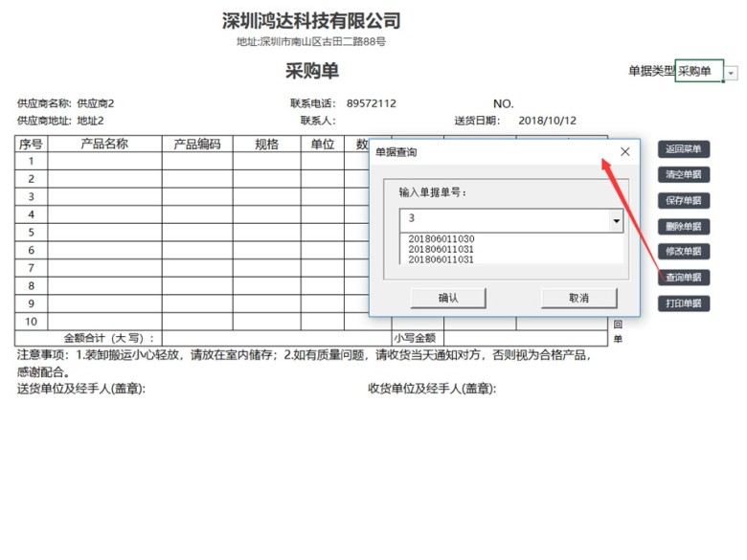Click the 联系人 label

point(318,121)
